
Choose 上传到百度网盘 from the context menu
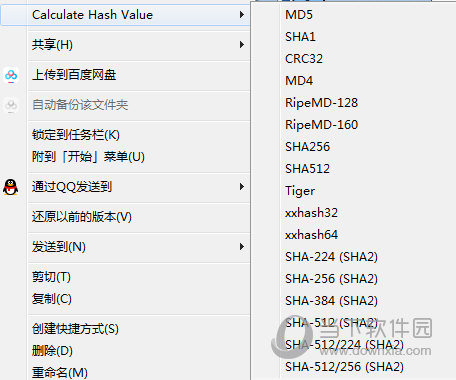pyautogui.click(x=125, y=75)
